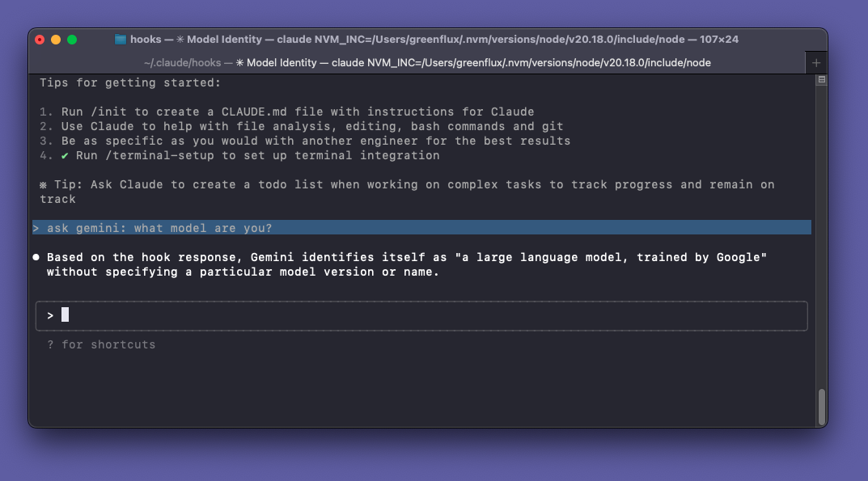Click the small icon above the scrollbar

(x=820, y=78)
